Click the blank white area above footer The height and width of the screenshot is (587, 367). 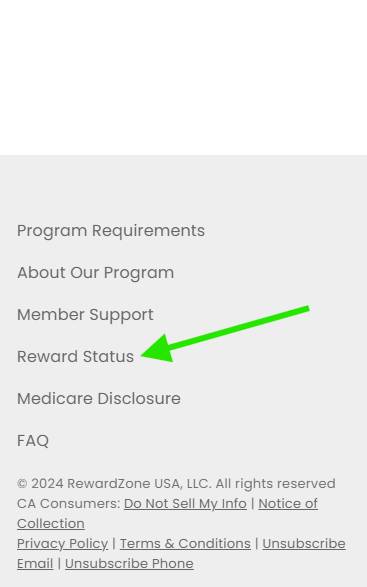(x=184, y=77)
